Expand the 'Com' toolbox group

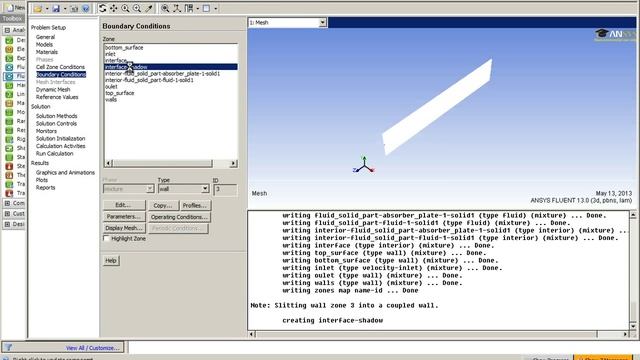[7, 203]
